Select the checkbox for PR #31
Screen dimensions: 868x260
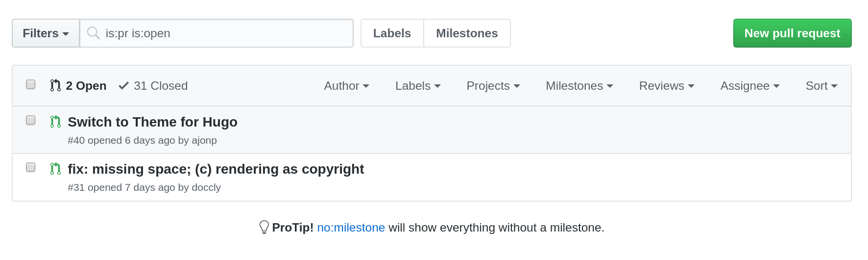coord(31,167)
